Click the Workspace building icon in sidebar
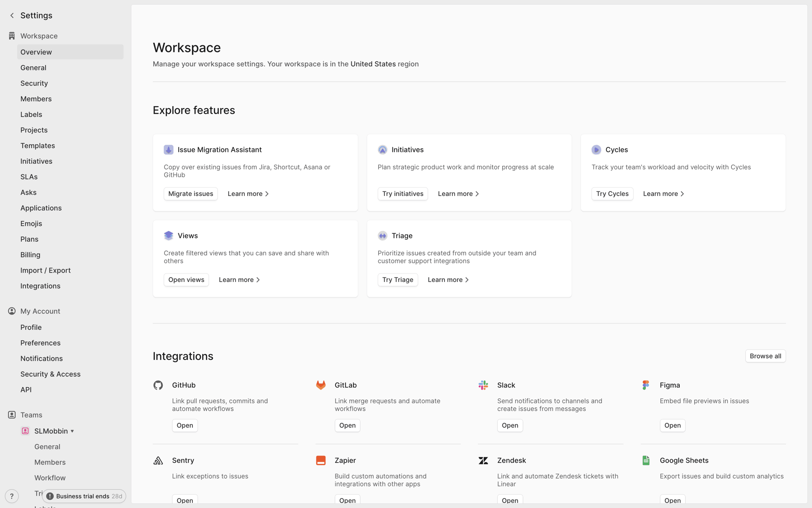Viewport: 812px width, 508px height. coord(12,36)
